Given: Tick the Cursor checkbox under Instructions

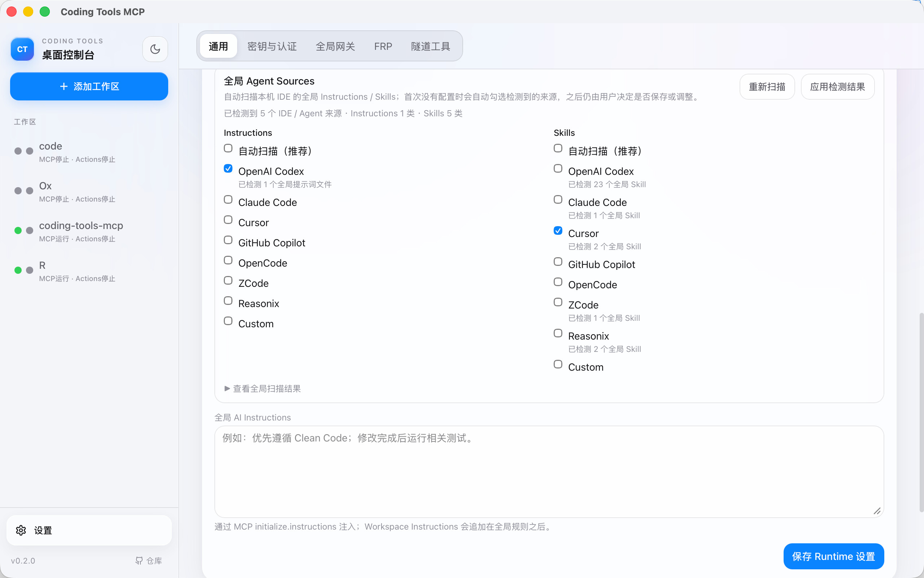Looking at the screenshot, I should [228, 220].
